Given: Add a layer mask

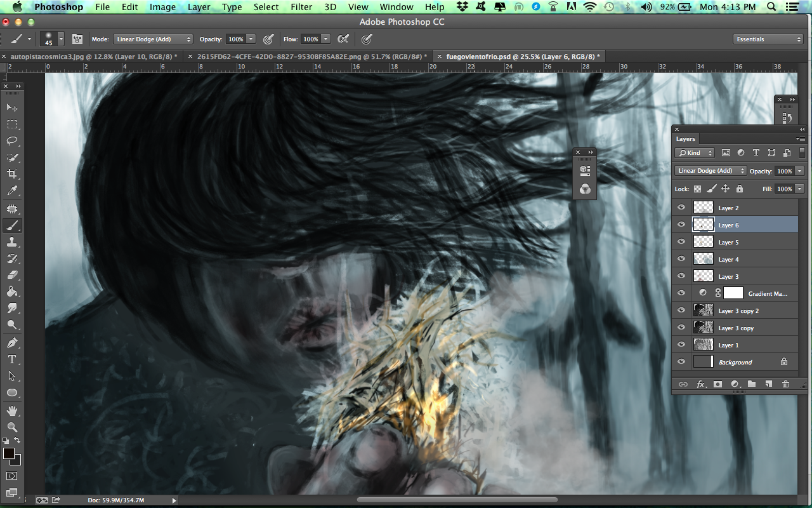Looking at the screenshot, I should [x=717, y=384].
